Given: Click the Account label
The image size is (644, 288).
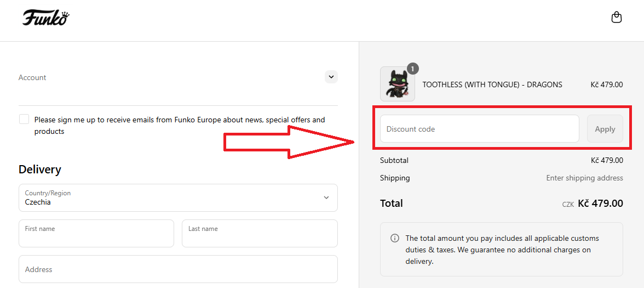Looking at the screenshot, I should [x=32, y=77].
